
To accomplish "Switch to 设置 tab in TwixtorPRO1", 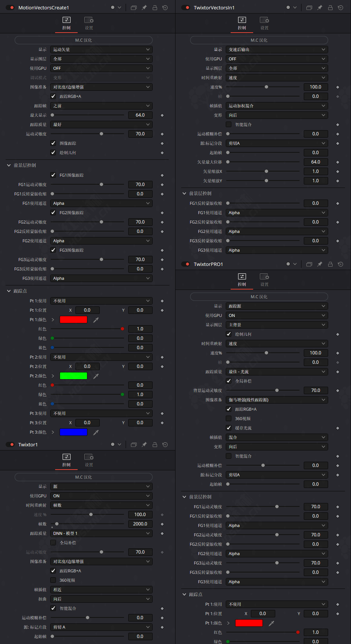I will [x=264, y=280].
